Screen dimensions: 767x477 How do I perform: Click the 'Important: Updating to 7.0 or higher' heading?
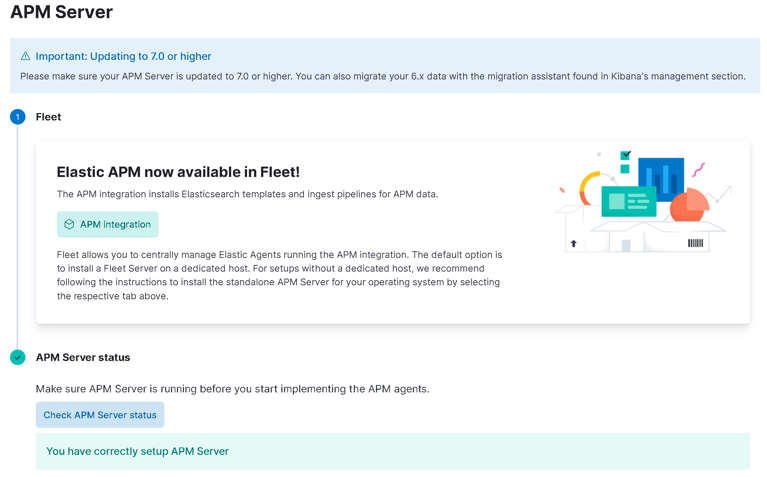coord(123,56)
